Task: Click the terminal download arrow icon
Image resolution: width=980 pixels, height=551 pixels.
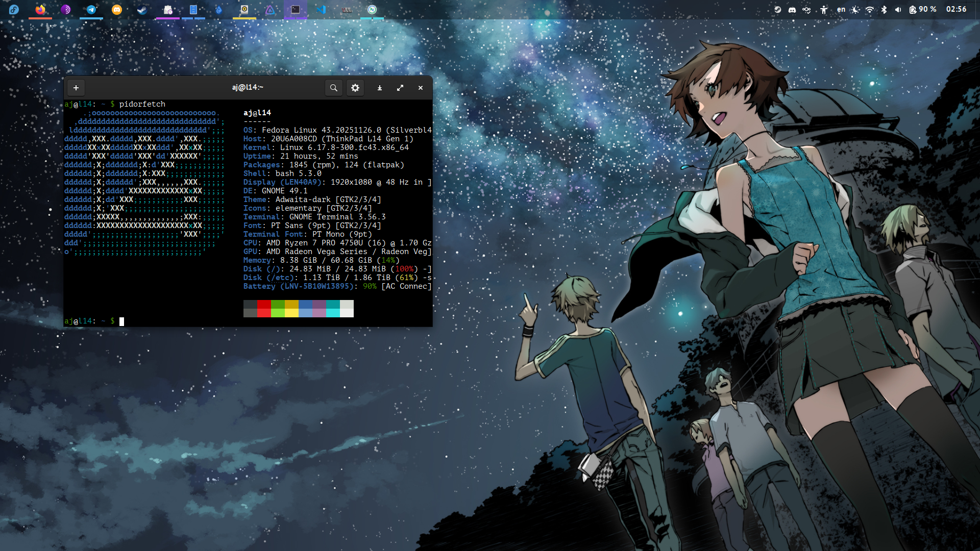Action: point(380,88)
